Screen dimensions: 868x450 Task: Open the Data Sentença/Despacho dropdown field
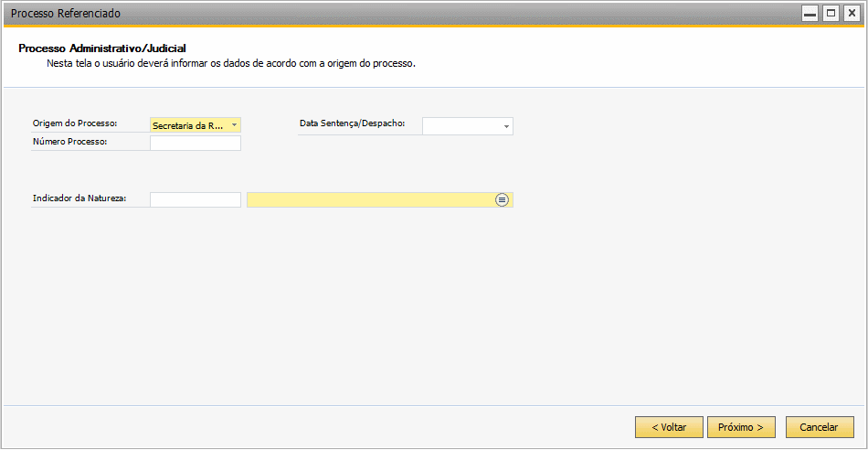click(x=468, y=126)
